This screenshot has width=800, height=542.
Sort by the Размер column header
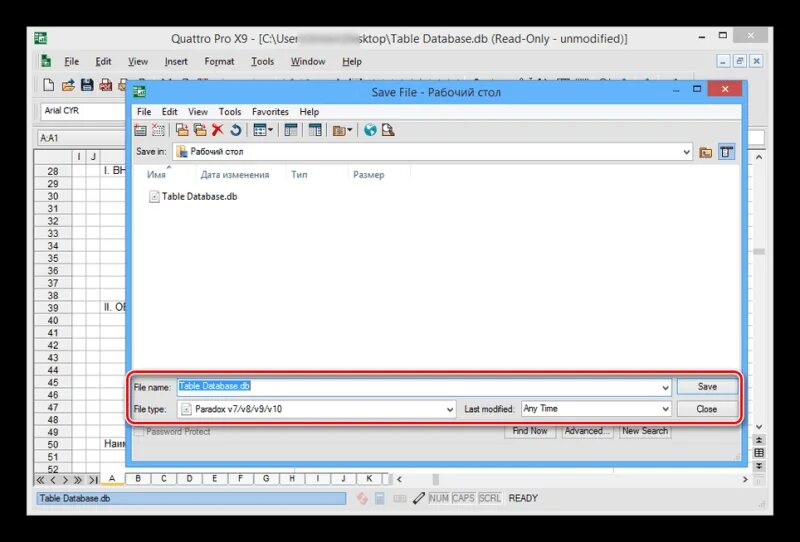(368, 175)
